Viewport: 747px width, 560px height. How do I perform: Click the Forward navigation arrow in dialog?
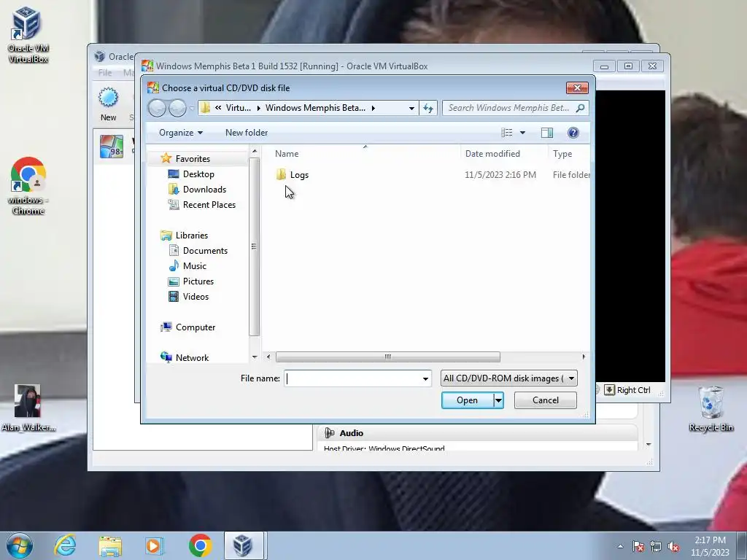click(x=177, y=108)
